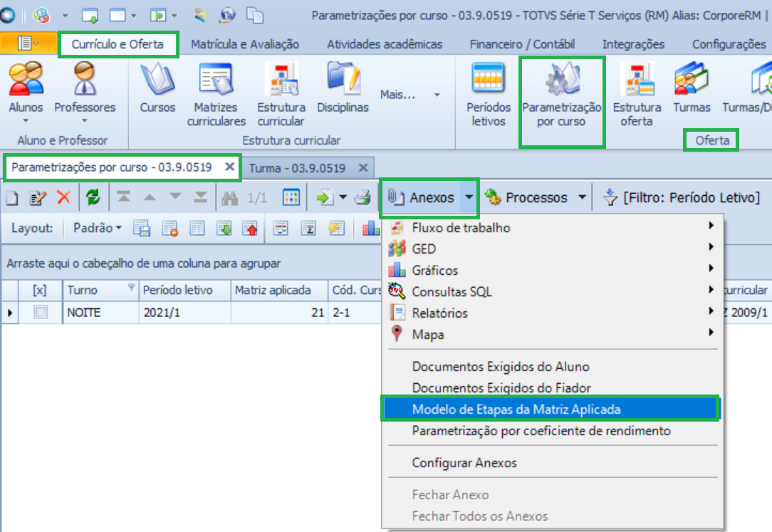Viewport: 772px width, 532px height.
Task: Open Parametrização por curso icon
Action: [562, 95]
